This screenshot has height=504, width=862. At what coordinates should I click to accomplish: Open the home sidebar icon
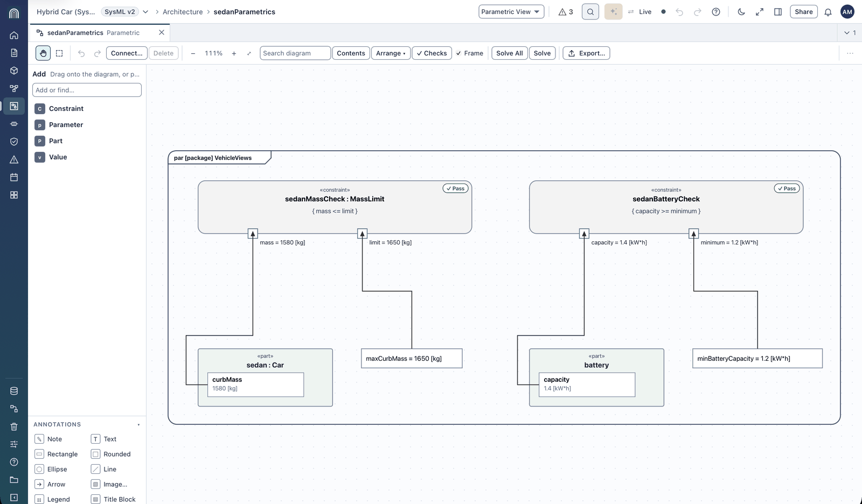click(x=14, y=36)
